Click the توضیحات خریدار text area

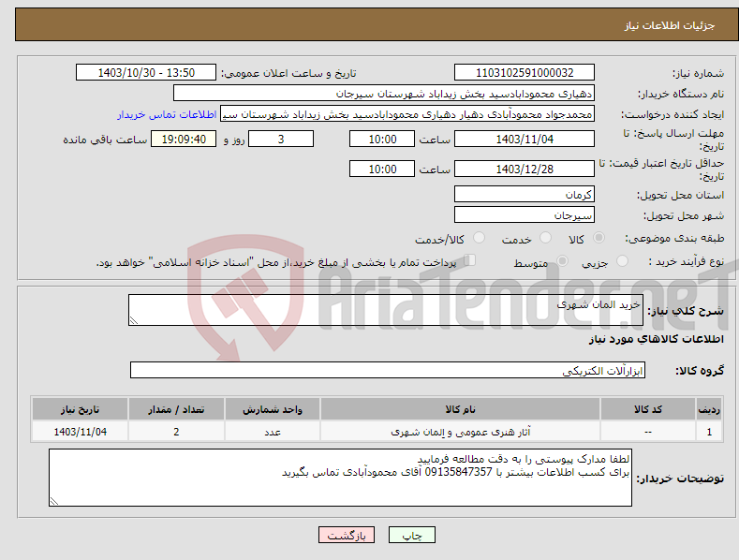coord(340,478)
